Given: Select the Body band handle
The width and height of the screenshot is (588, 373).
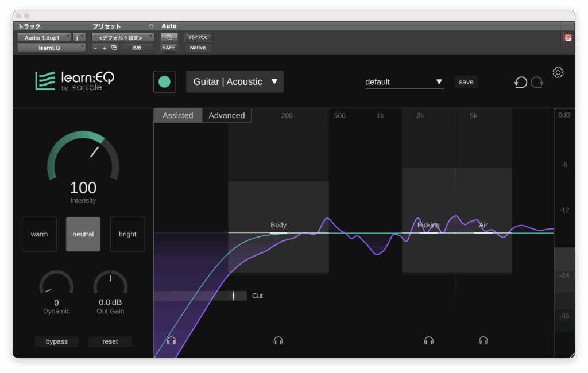Looking at the screenshot, I should pos(278,233).
